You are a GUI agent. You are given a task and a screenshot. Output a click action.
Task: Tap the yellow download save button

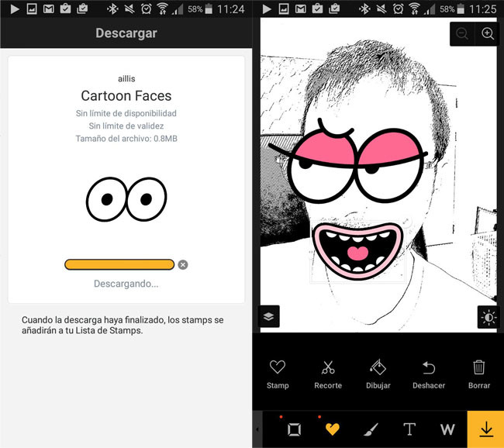pos(485,429)
